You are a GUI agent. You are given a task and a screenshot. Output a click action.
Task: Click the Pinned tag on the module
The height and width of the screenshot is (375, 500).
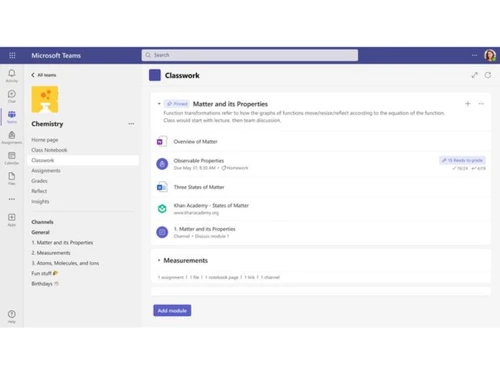click(x=177, y=104)
